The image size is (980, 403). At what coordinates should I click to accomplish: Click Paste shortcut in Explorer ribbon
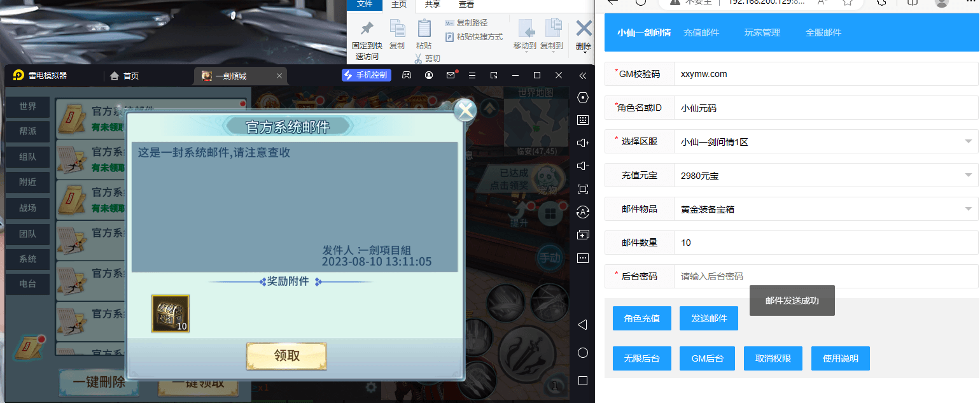[x=473, y=37]
